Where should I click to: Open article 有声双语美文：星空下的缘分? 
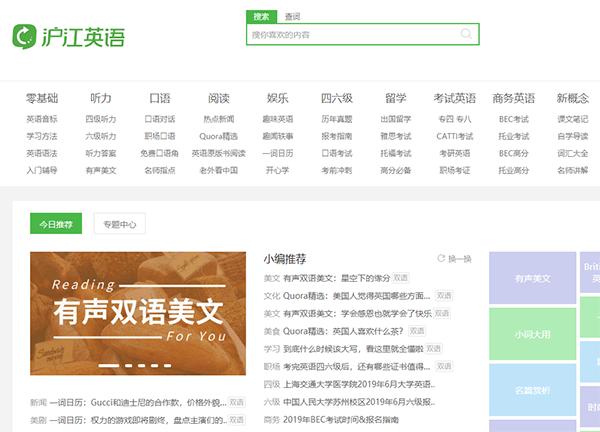pyautogui.click(x=336, y=278)
